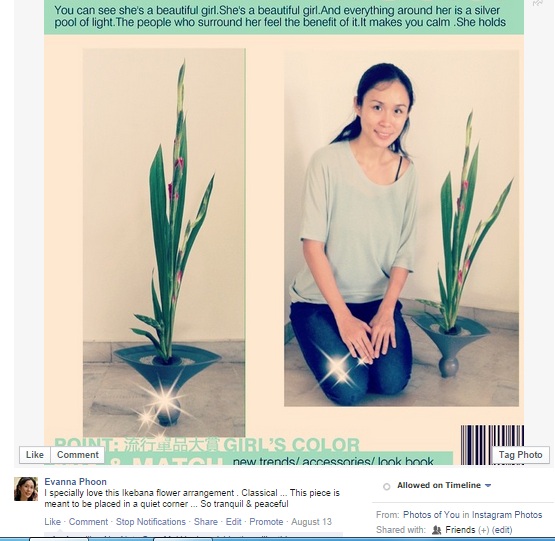The width and height of the screenshot is (555, 541).
Task: Expand the Allowed on Timeline dropdown arrow
Action: (x=488, y=485)
